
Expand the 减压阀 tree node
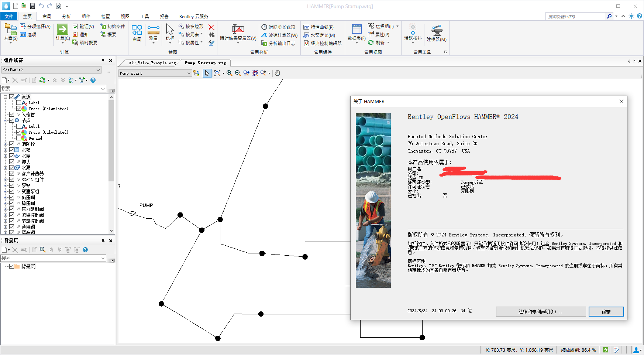[6, 197]
